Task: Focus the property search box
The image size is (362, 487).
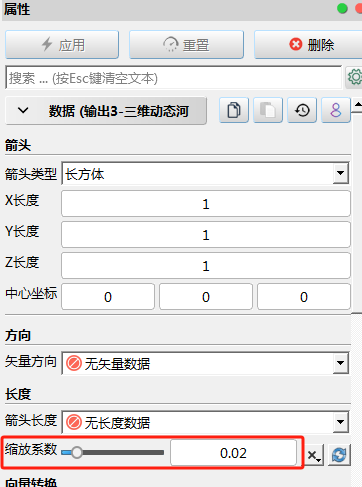Action: tap(174, 78)
